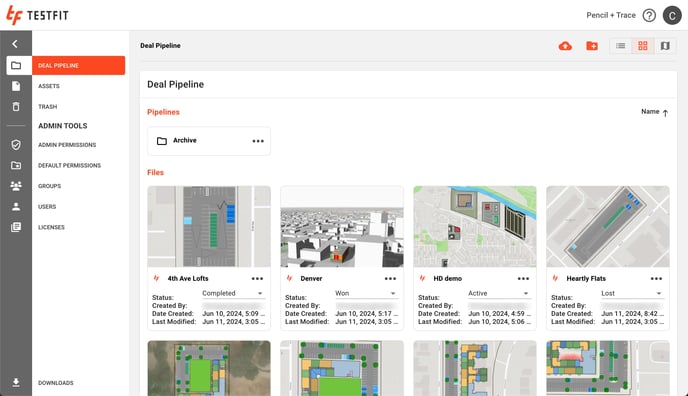Click the Deal Pipeline folder icon in sidebar
The image size is (688, 396).
[x=16, y=65]
